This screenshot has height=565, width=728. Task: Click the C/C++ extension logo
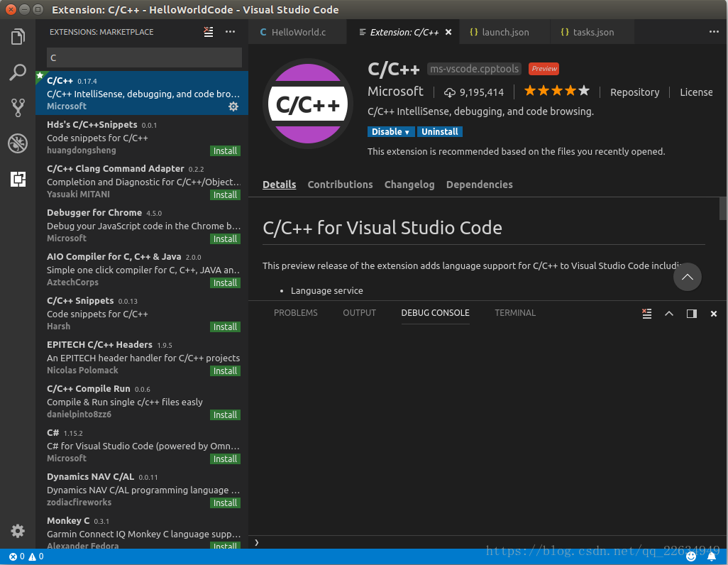[308, 104]
